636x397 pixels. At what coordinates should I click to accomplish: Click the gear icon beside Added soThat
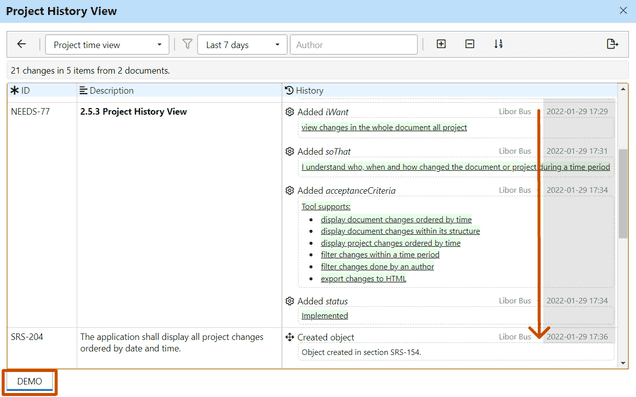[290, 151]
